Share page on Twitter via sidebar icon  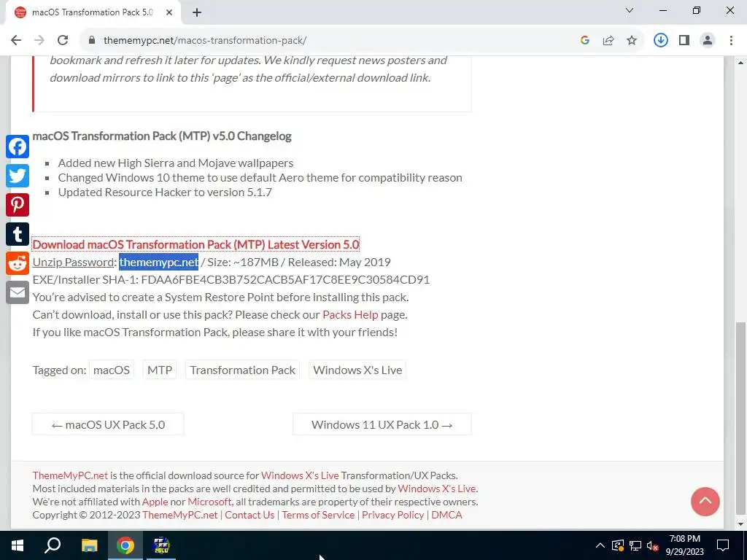point(18,176)
